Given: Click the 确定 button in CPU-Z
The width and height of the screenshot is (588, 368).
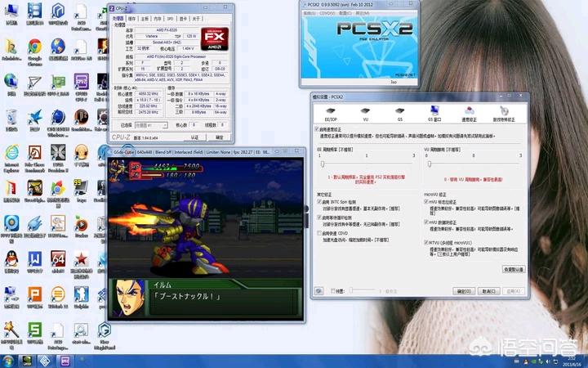Looking at the screenshot, I should pyautogui.click(x=220, y=137).
